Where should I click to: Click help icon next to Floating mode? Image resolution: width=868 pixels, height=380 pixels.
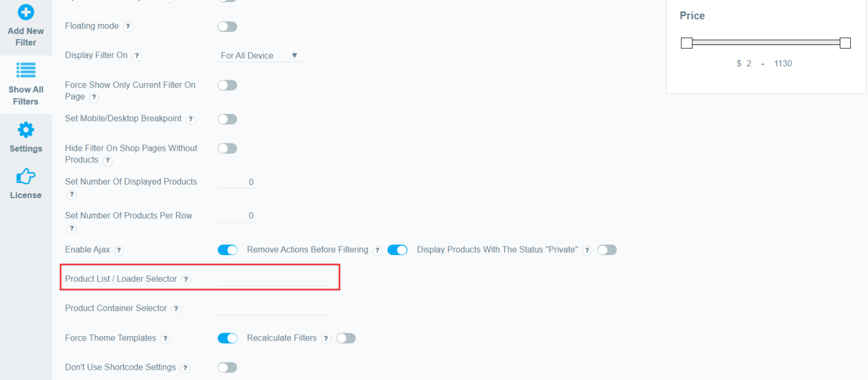click(x=128, y=27)
